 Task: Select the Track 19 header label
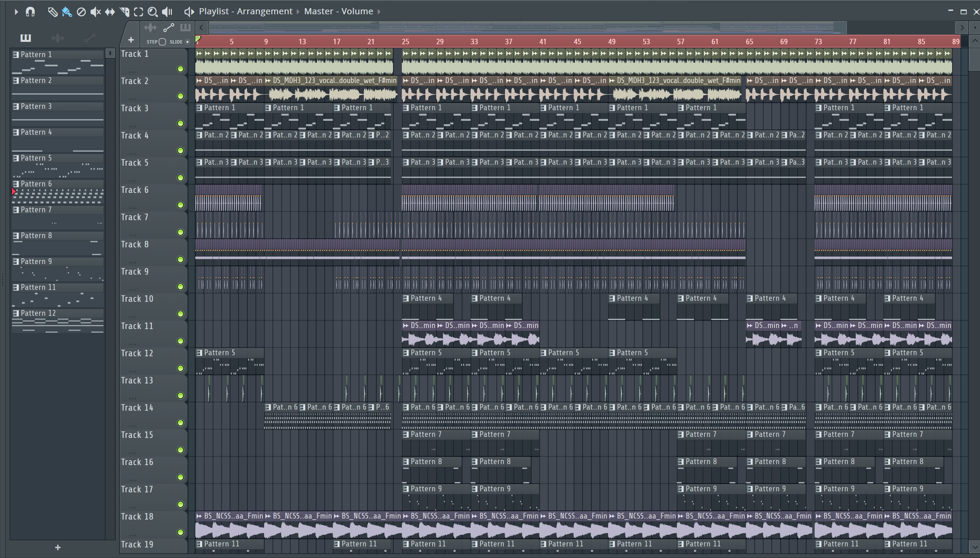pos(137,545)
